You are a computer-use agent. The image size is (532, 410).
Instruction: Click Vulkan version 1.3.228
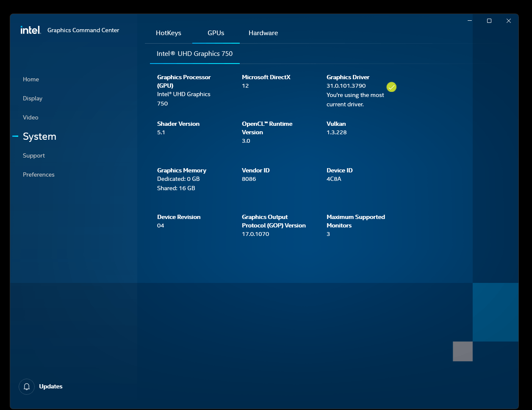(x=337, y=132)
